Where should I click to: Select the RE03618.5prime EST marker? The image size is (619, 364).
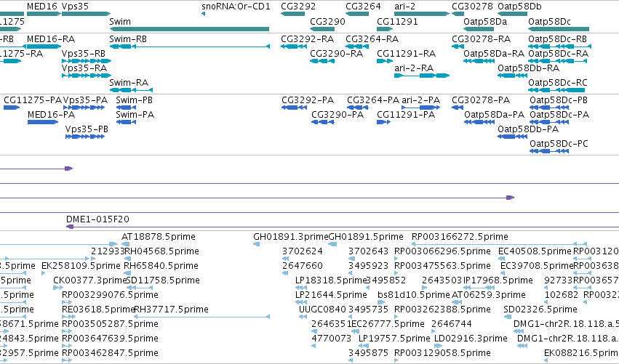tap(68, 317)
